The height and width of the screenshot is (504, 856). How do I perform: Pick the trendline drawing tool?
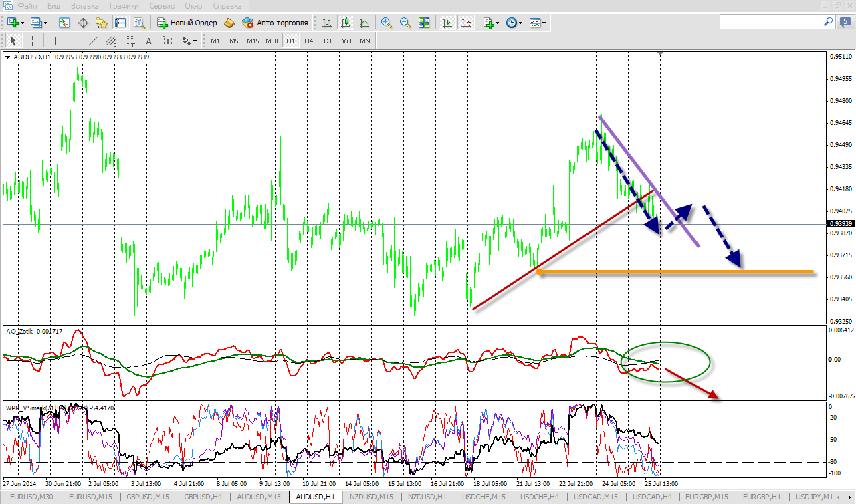[93, 41]
